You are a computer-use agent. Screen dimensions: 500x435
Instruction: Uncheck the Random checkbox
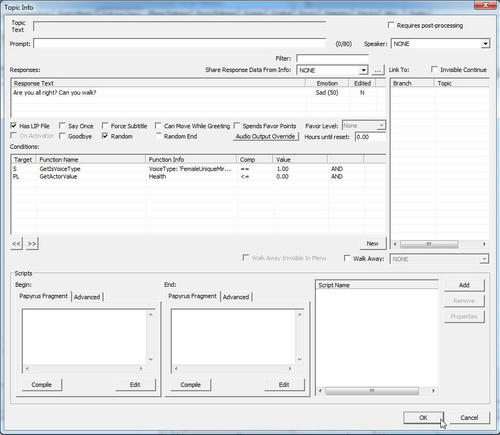[x=105, y=136]
